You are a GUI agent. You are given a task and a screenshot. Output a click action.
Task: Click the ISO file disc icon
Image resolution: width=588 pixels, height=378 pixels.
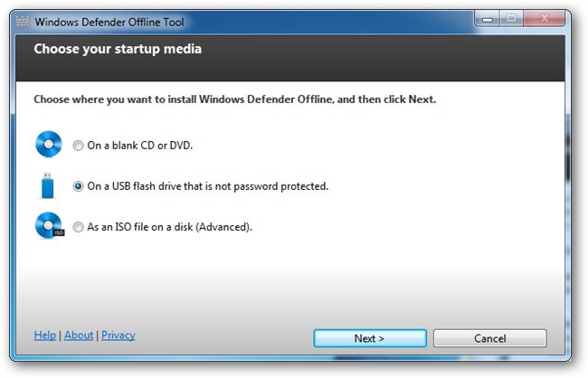(48, 226)
